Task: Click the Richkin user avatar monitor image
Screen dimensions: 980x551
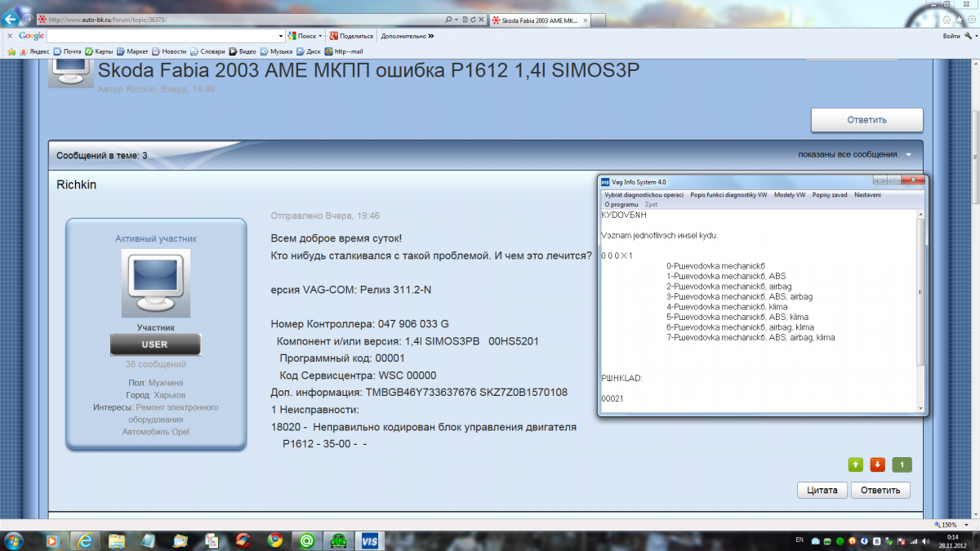Action: [x=155, y=283]
